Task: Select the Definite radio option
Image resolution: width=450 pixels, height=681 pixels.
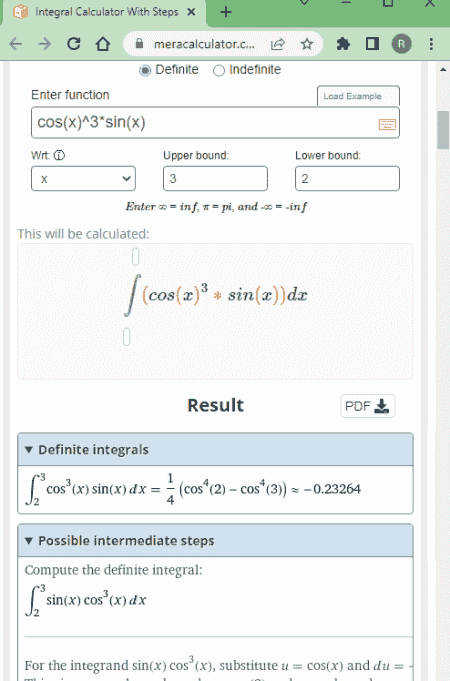Action: [x=145, y=70]
